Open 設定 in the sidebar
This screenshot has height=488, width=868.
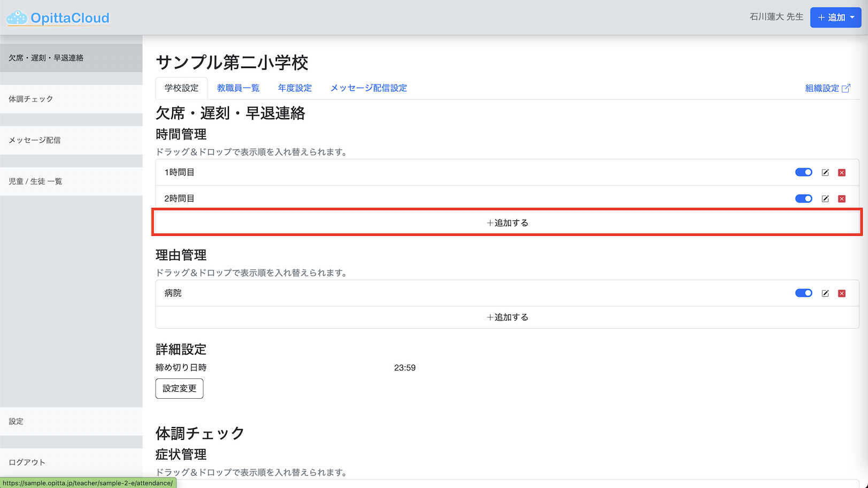(71, 421)
